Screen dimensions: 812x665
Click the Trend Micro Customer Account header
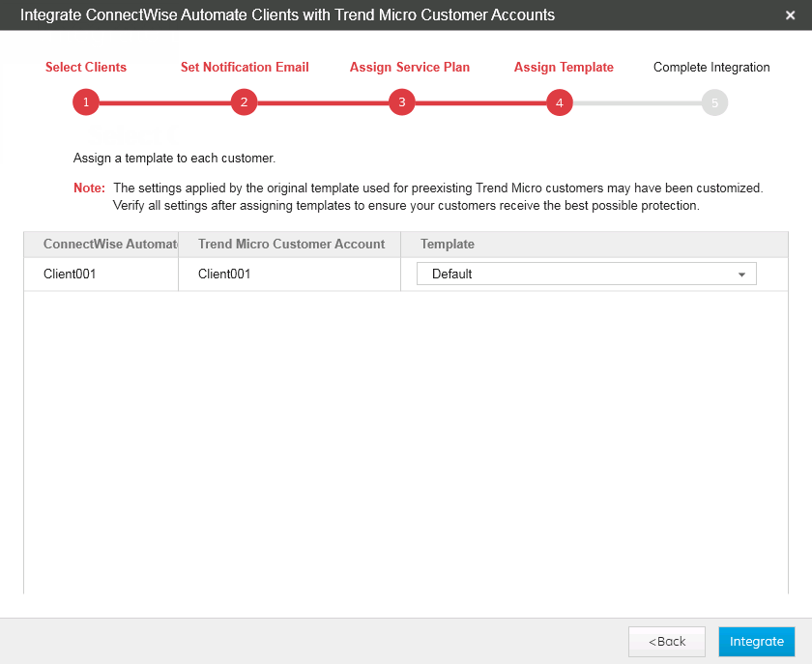(x=291, y=245)
